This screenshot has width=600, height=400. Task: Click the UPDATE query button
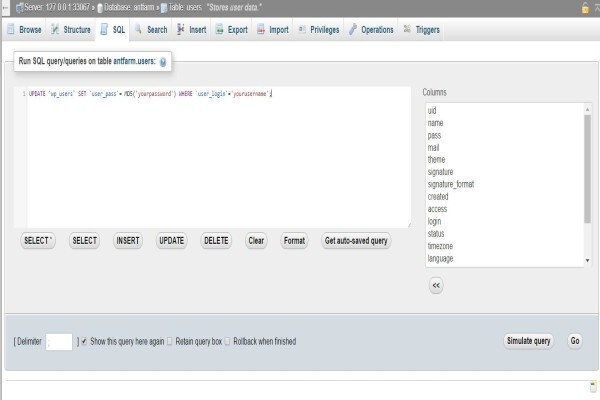171,241
